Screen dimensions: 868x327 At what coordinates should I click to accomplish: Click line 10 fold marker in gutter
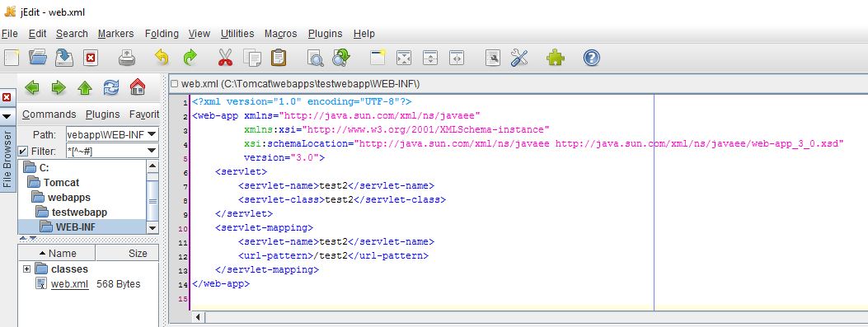[182, 228]
